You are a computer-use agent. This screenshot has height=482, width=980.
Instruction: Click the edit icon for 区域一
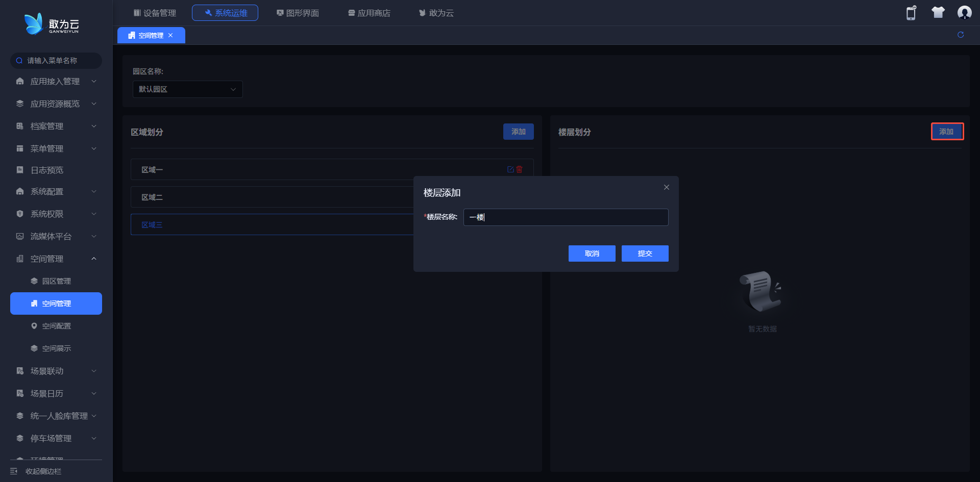[x=510, y=169]
